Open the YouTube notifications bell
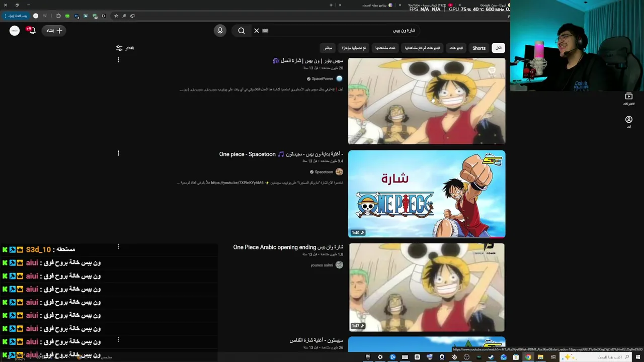This screenshot has width=644, height=362. (x=32, y=31)
